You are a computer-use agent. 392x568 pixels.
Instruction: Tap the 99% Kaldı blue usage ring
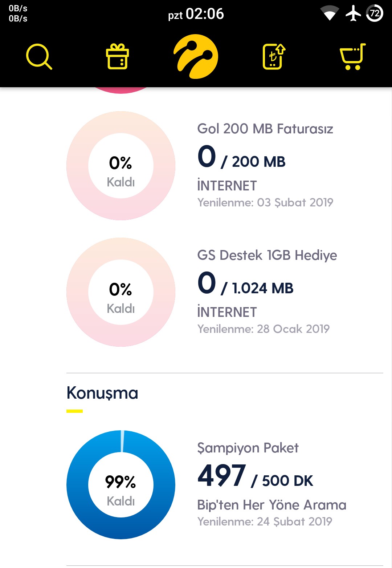point(121,485)
